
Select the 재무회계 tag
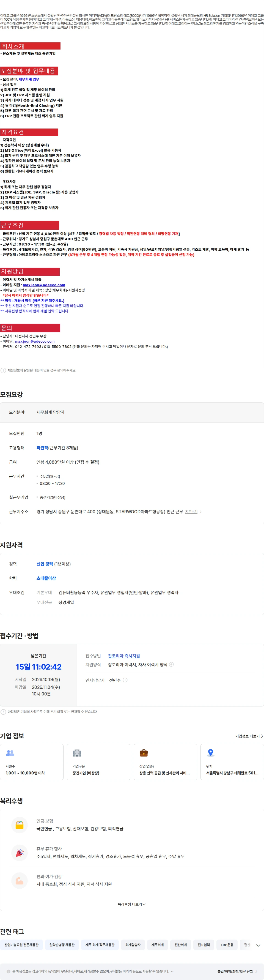[158, 944]
